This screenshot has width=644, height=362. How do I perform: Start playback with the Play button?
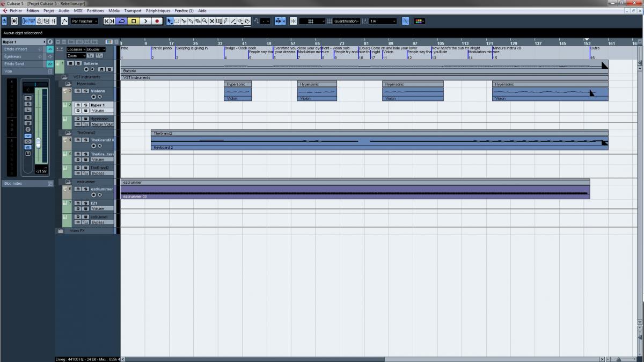145,21
